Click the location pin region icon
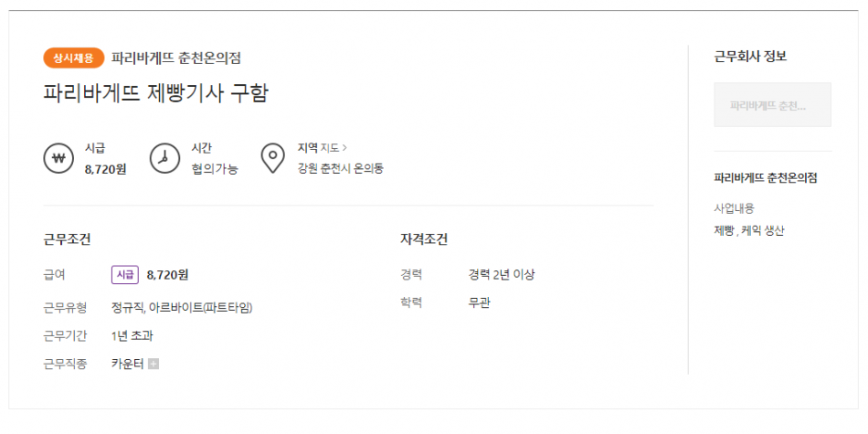The width and height of the screenshot is (868, 434). click(x=272, y=158)
